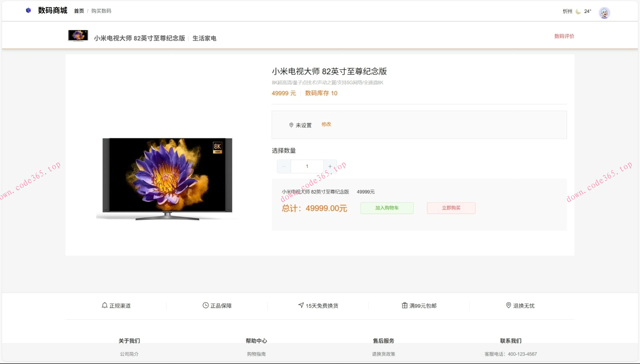This screenshot has width=640, height=364.
Task: Click the location marker beside 退换无忧
Action: click(508, 305)
